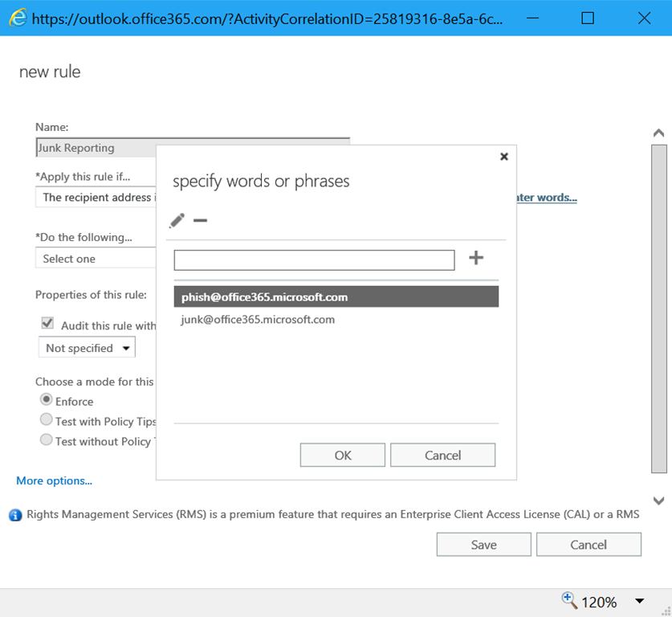Open the Do the following dropdown

pyautogui.click(x=96, y=259)
